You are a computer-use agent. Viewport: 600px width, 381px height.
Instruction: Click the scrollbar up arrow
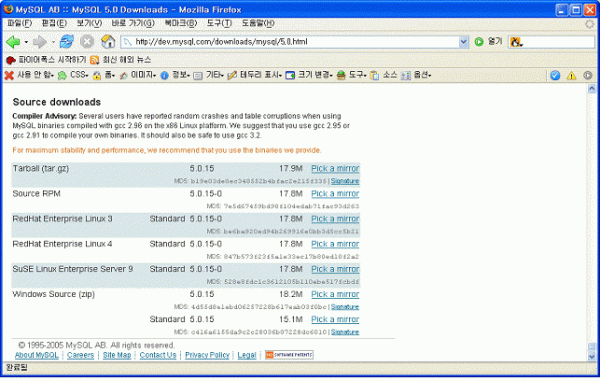(x=592, y=89)
